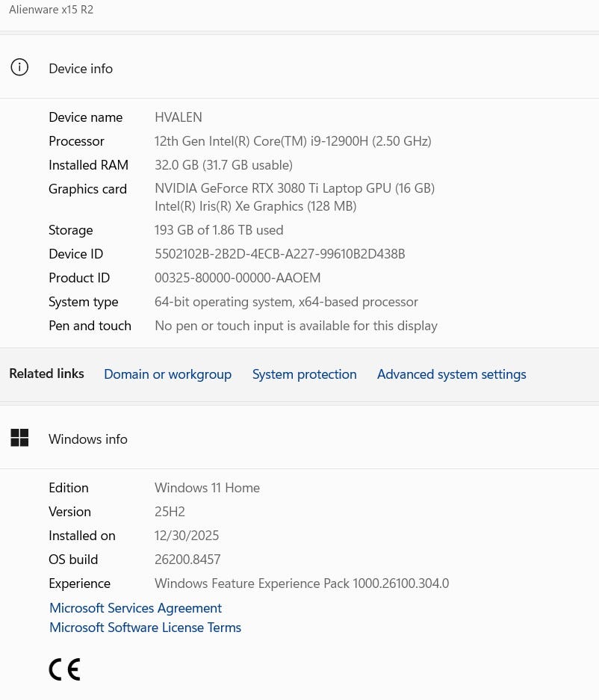The height and width of the screenshot is (700, 599).
Task: Click the OS build number 26200.8457
Action: click(x=187, y=560)
